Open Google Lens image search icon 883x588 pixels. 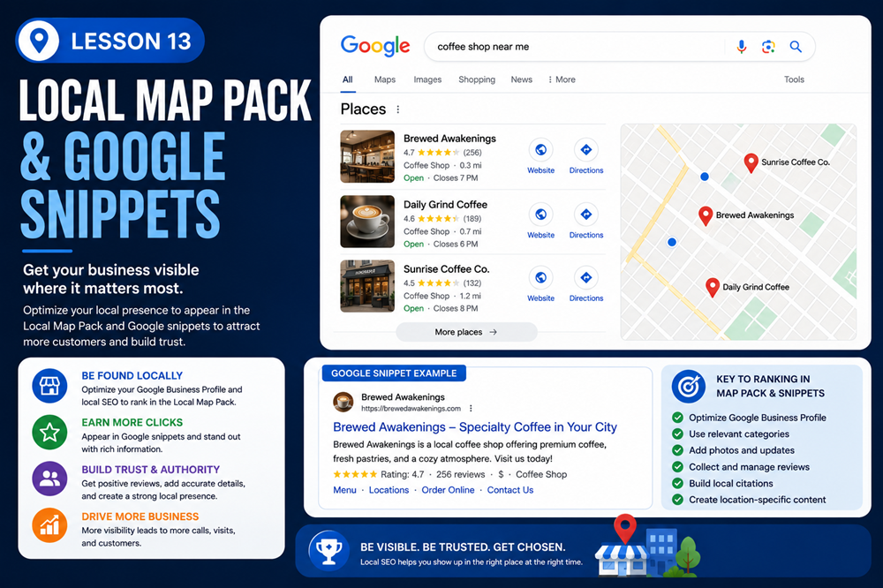coord(768,47)
